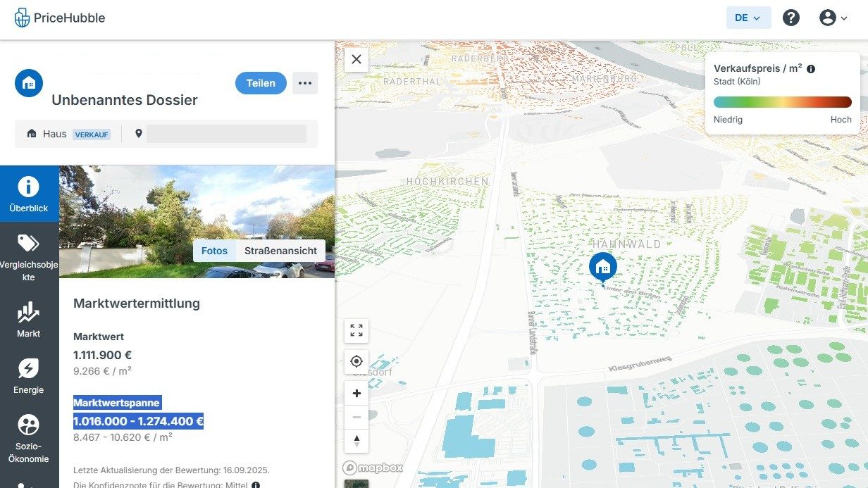The width and height of the screenshot is (868, 488).
Task: Zoom out on the map
Action: click(x=356, y=417)
